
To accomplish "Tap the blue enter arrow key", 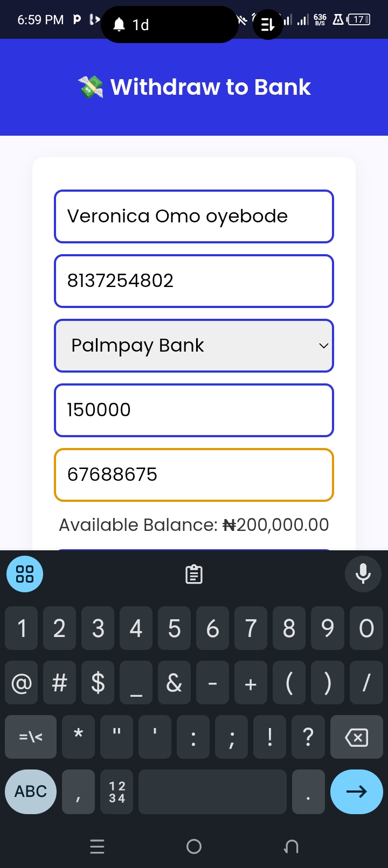I will (356, 791).
